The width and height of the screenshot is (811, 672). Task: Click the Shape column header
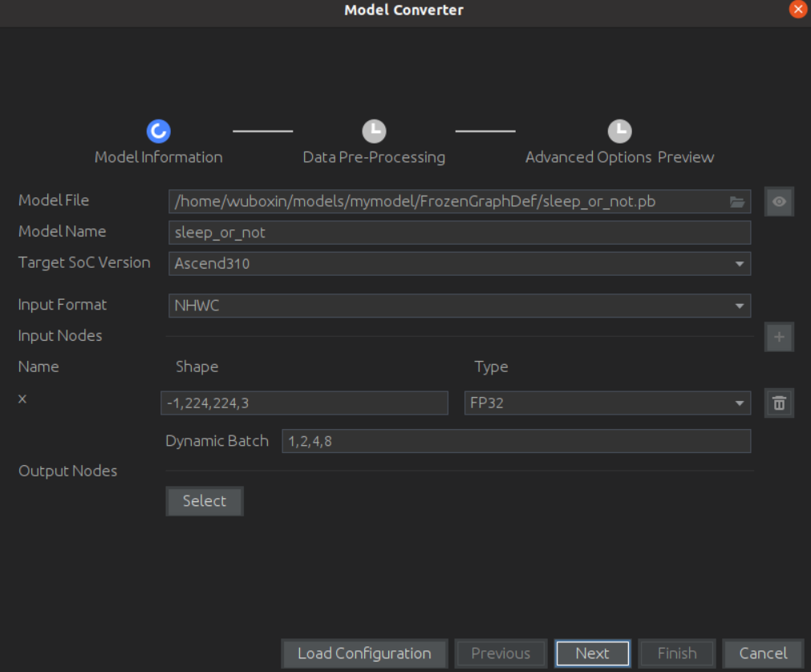(x=197, y=366)
